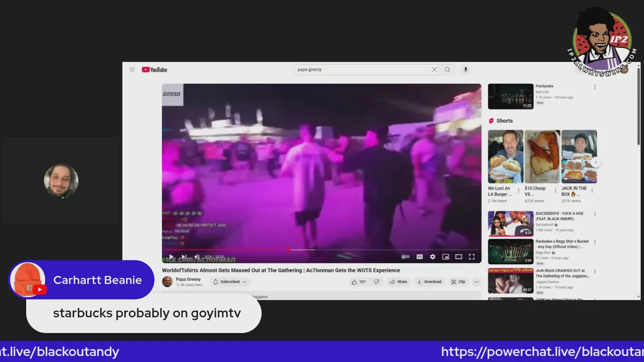The image size is (644, 362).
Task: Open options for 'JACK IN THE BOX' short
Action: click(x=592, y=191)
